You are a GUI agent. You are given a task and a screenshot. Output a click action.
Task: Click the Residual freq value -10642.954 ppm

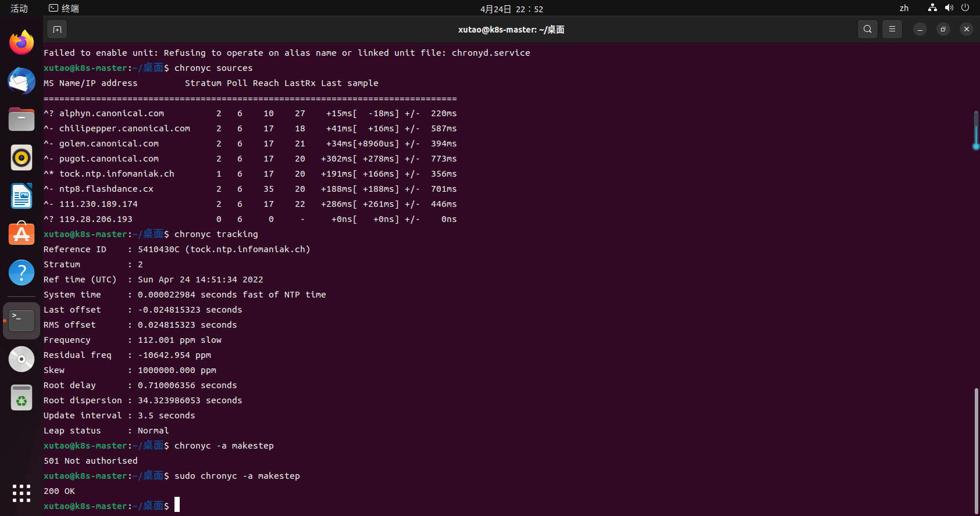(174, 355)
